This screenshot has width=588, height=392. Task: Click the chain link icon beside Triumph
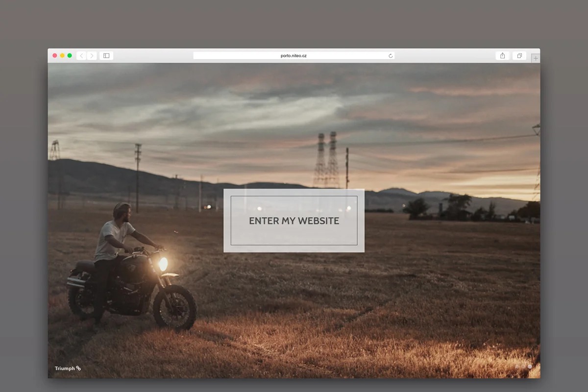click(x=78, y=368)
